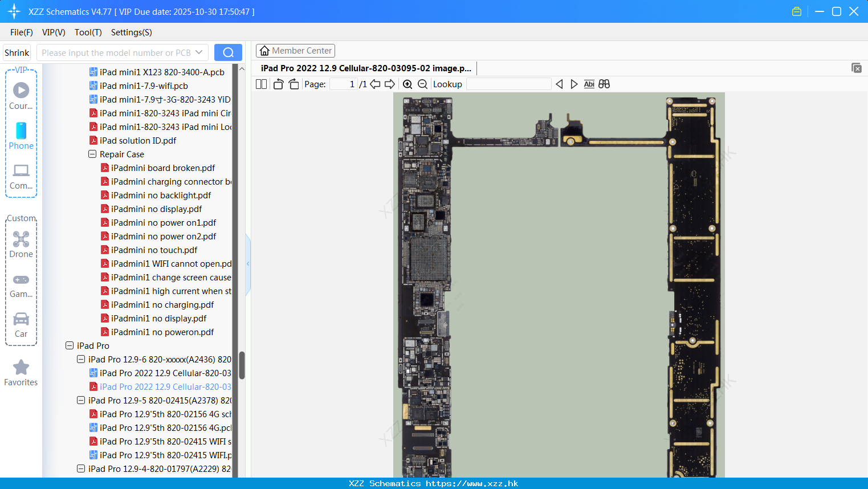Collapse the iPad Pro 12.9-6 A2436 folder
This screenshot has width=868, height=489.
click(x=81, y=360)
